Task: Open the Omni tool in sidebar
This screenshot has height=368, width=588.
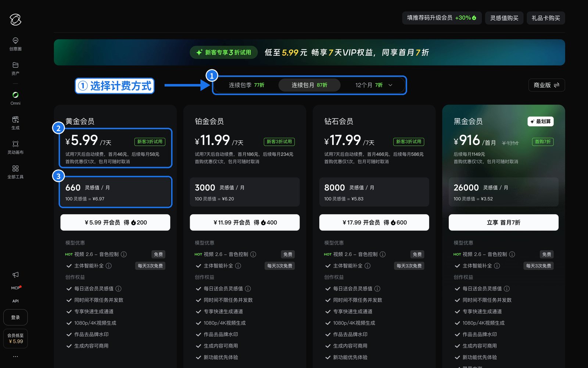Action: click(x=15, y=98)
